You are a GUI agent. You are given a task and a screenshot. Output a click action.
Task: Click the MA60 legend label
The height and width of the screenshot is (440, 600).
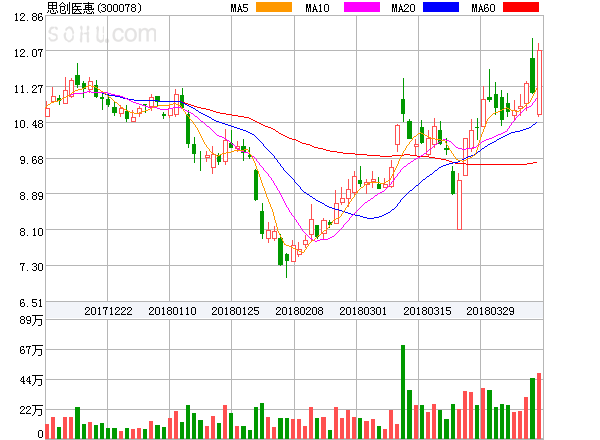pyautogui.click(x=483, y=8)
